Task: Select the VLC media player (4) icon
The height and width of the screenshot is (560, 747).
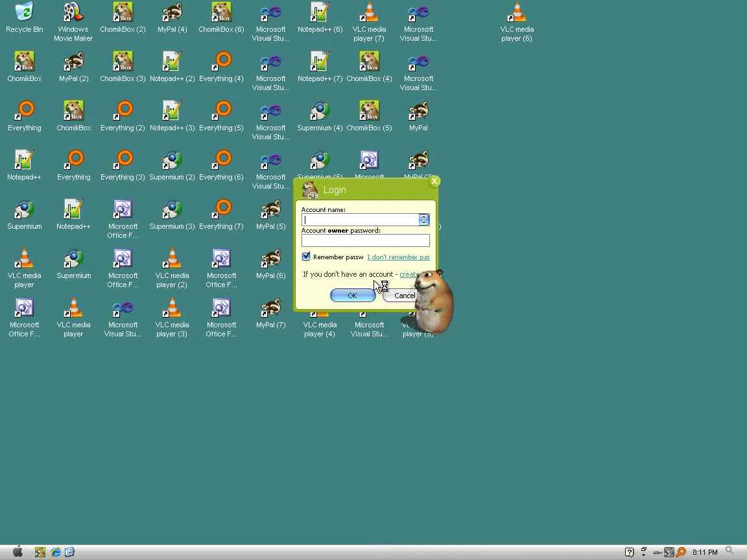Action: [320, 326]
